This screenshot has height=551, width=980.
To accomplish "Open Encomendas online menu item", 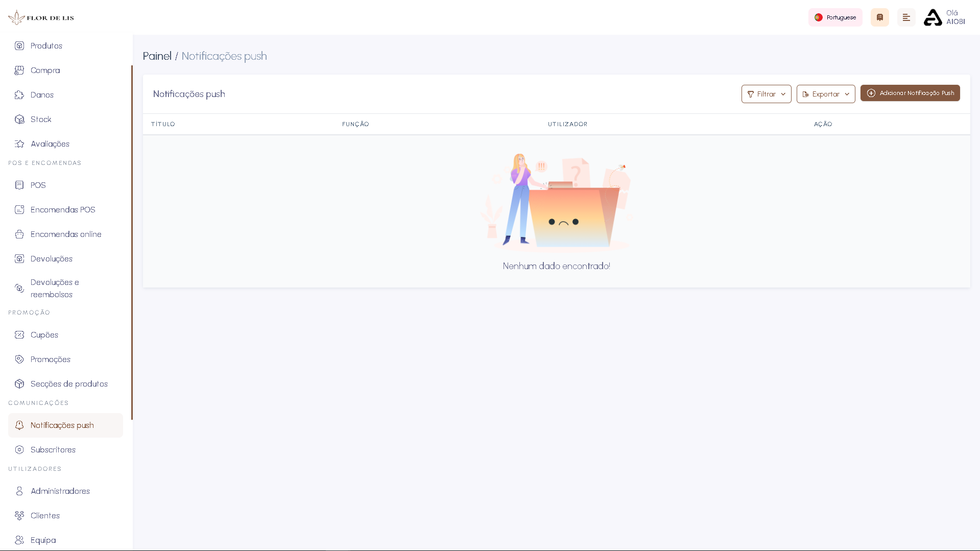I will point(65,234).
